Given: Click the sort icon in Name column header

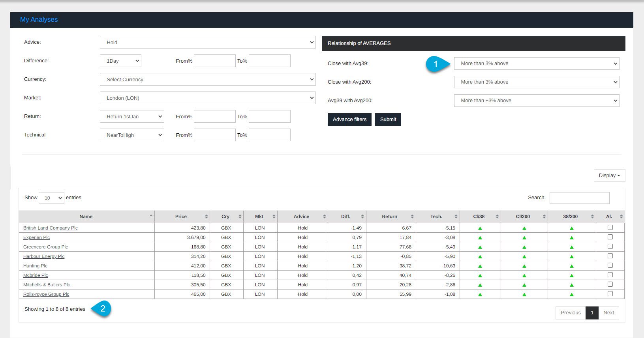Looking at the screenshot, I should click(x=151, y=216).
